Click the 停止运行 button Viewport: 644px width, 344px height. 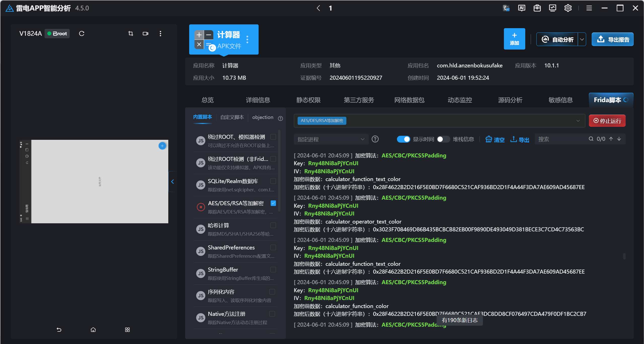point(607,121)
